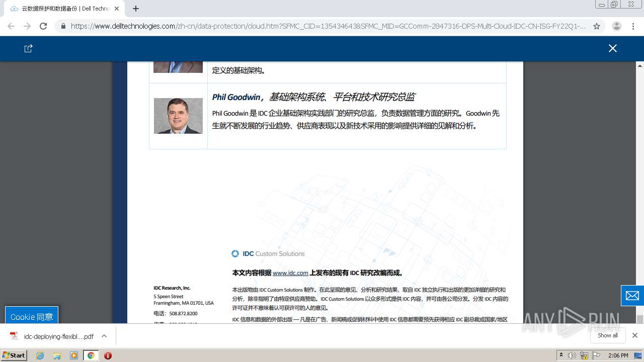Bookmark this page with the star icon

[x=597, y=26]
